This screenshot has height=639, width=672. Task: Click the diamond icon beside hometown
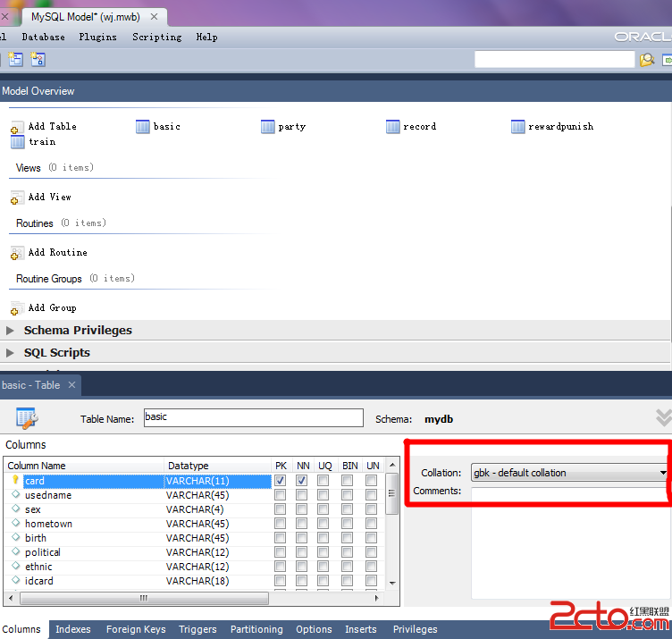click(x=16, y=523)
